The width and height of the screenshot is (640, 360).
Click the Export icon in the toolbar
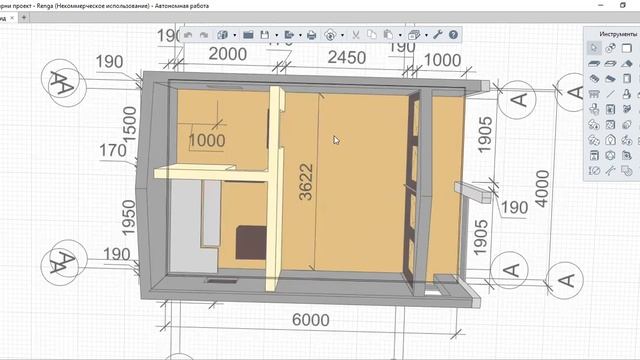289,35
